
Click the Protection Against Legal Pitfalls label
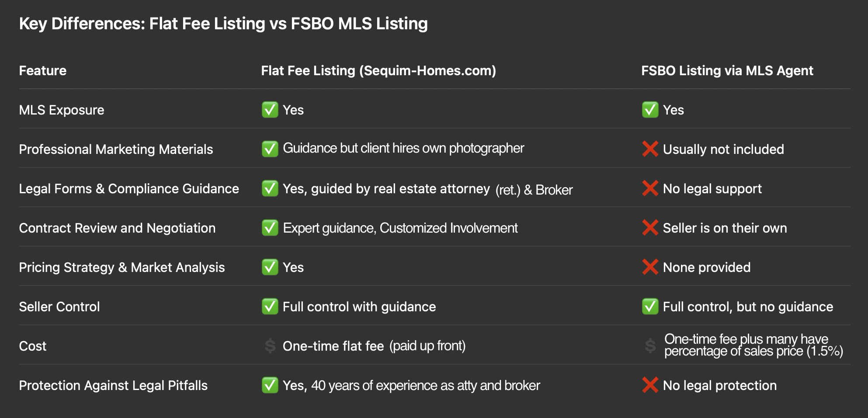[x=113, y=385]
